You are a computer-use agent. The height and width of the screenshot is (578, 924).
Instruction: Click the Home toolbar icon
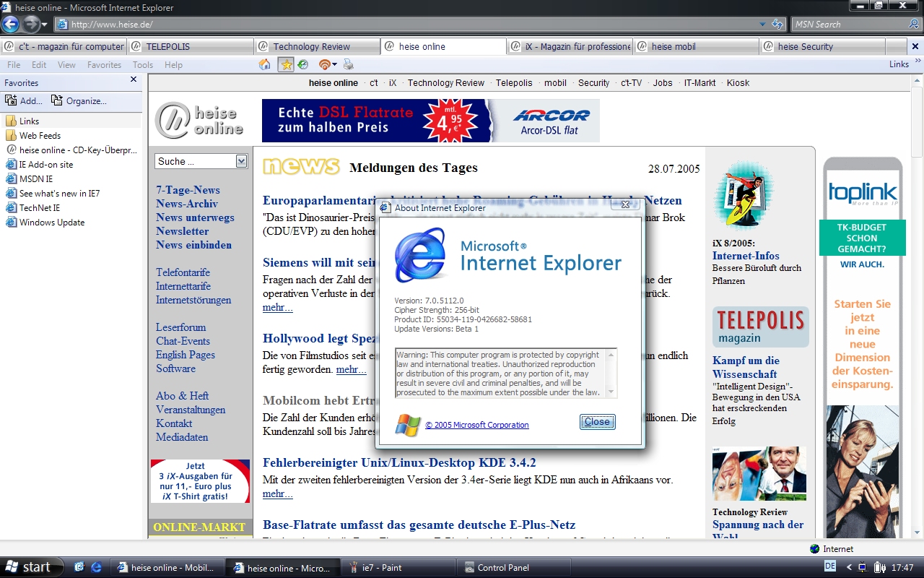pyautogui.click(x=265, y=64)
